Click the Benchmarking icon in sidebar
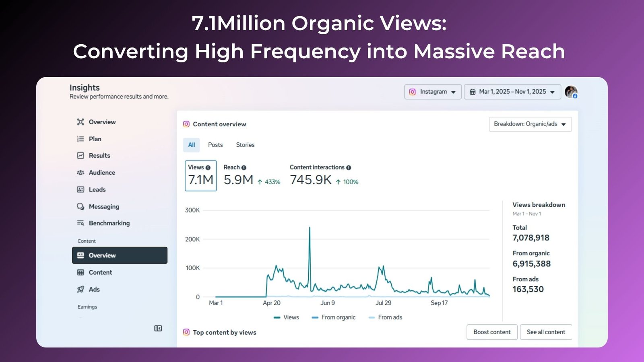644x362 pixels. pos(80,223)
